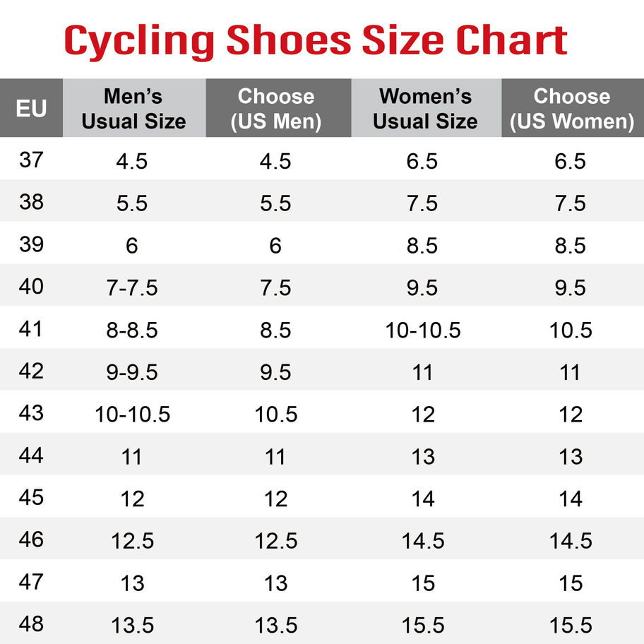
Task: Click men's usual size '8-8.5' cell
Action: coord(133,330)
